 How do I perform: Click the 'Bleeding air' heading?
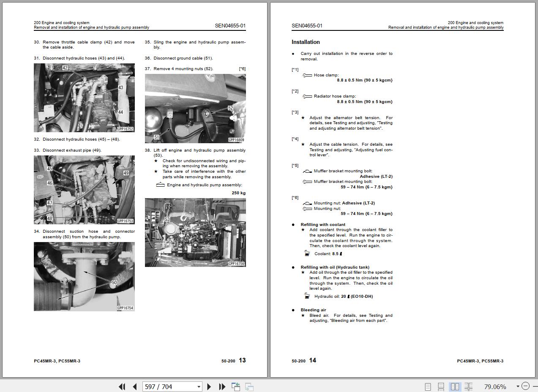click(x=313, y=310)
